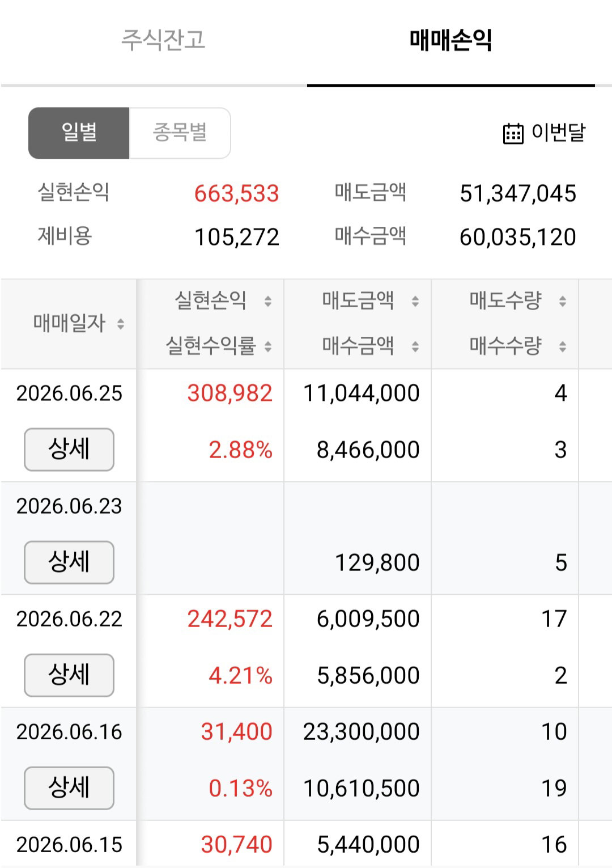612x868 pixels.
Task: Sort by 매도금액 column arrows
Action: point(415,301)
